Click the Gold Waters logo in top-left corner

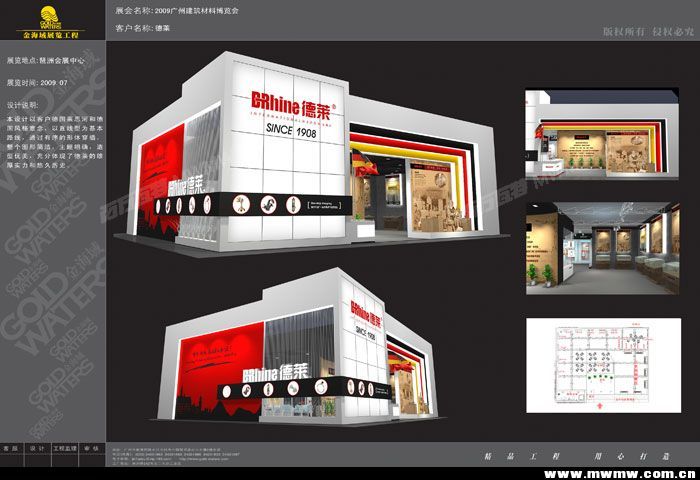[x=50, y=22]
